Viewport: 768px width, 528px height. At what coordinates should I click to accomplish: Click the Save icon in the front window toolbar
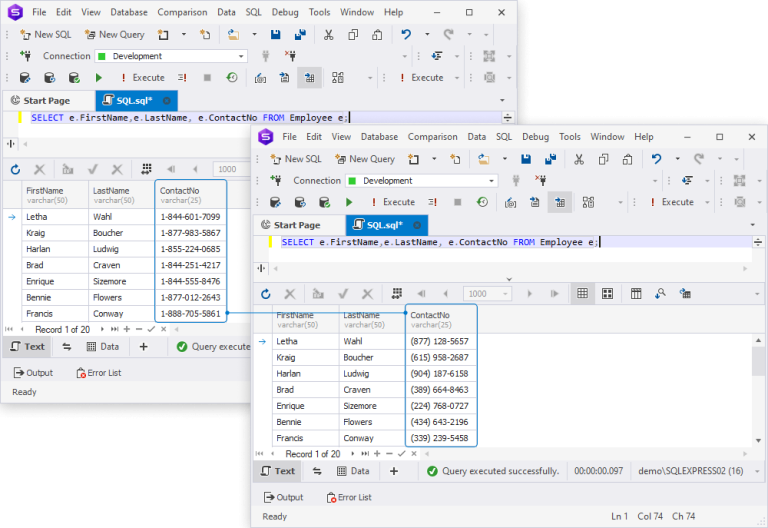pyautogui.click(x=527, y=159)
